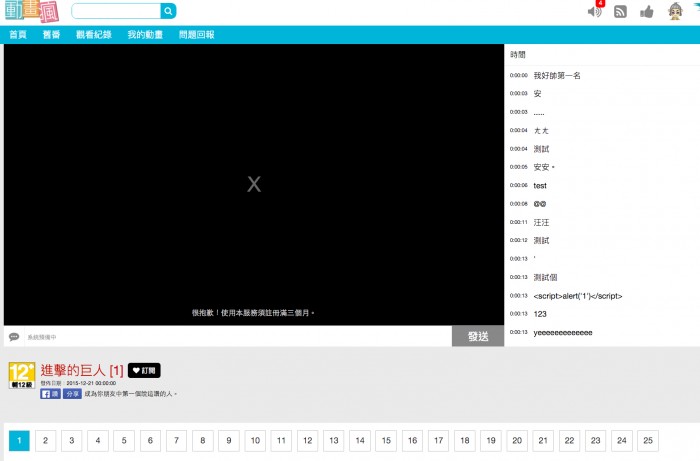Click the 動畫瘋 site logo
Viewport: 700px width, 461px height.
pos(32,11)
